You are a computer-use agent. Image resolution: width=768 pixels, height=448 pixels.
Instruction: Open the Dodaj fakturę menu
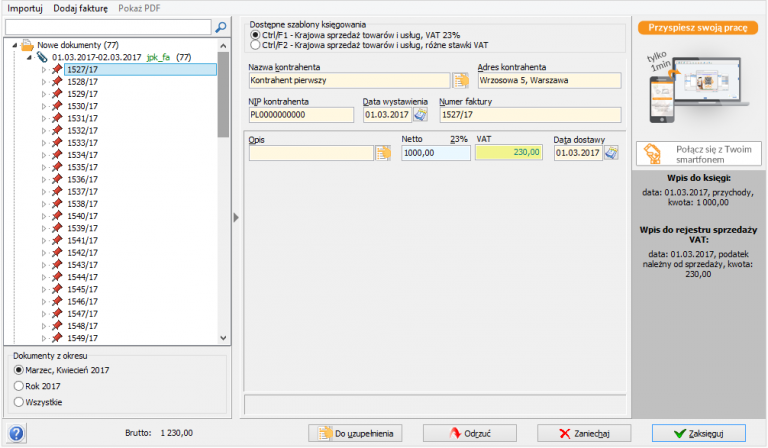[x=82, y=8]
